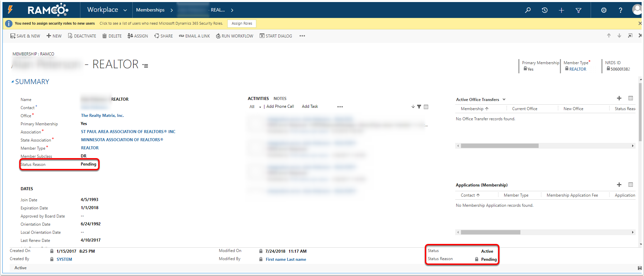Open ST PAUL AREA ASSOCIATION OF REALTORS link
Screen dimensions: 644x276
128,132
